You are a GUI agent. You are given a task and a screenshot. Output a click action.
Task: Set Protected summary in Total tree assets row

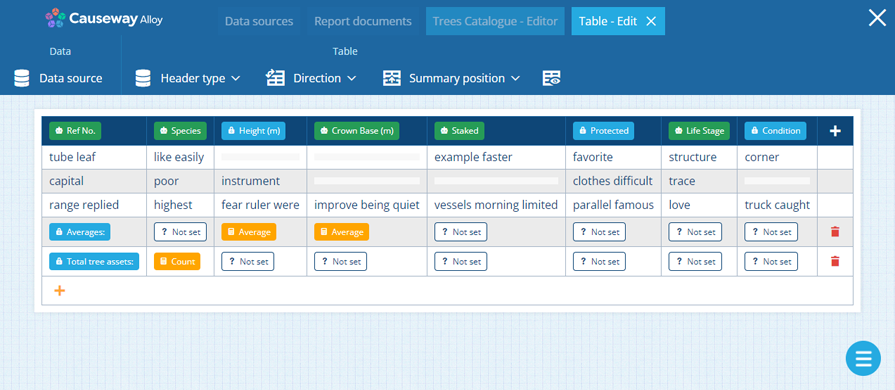599,262
